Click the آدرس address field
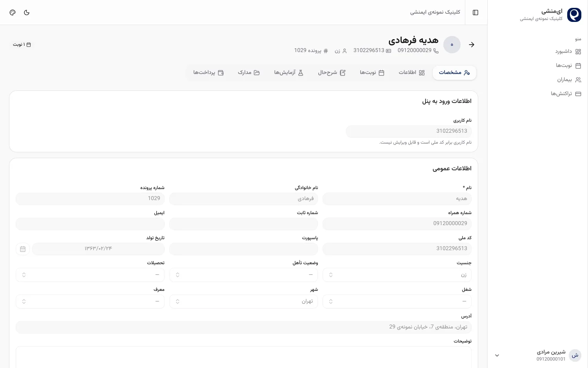The image size is (588, 368). (x=243, y=327)
